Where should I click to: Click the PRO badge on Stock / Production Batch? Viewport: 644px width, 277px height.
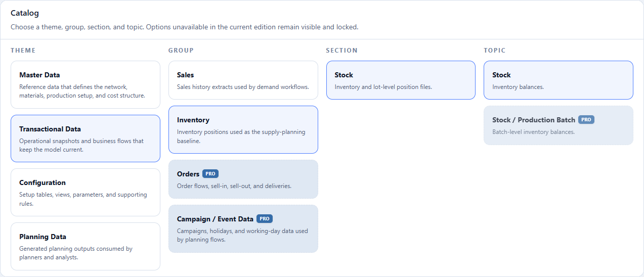[x=586, y=120]
